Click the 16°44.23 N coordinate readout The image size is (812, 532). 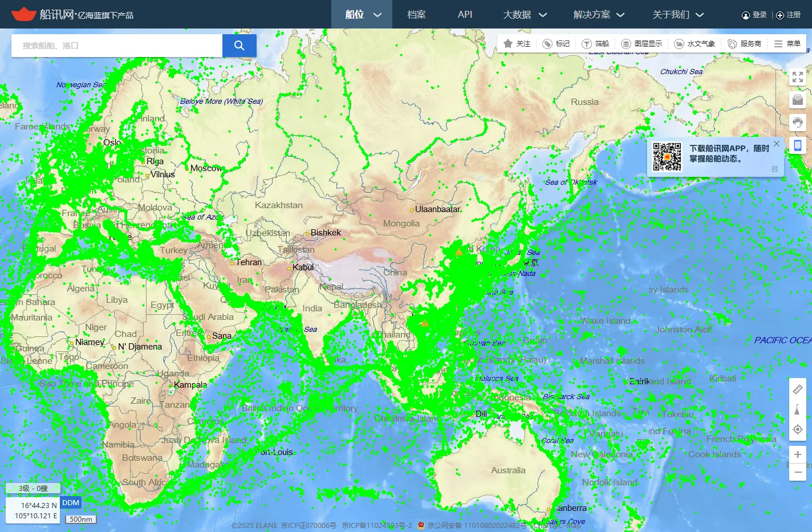pyautogui.click(x=39, y=505)
